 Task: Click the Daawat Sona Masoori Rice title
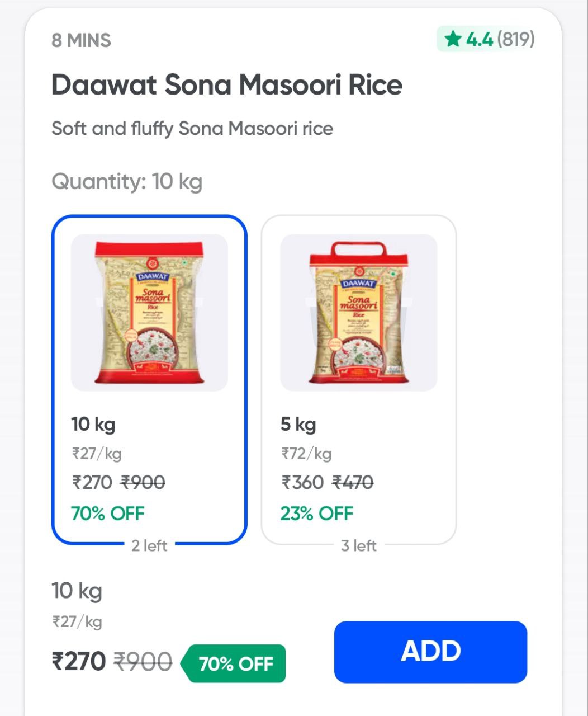[227, 85]
